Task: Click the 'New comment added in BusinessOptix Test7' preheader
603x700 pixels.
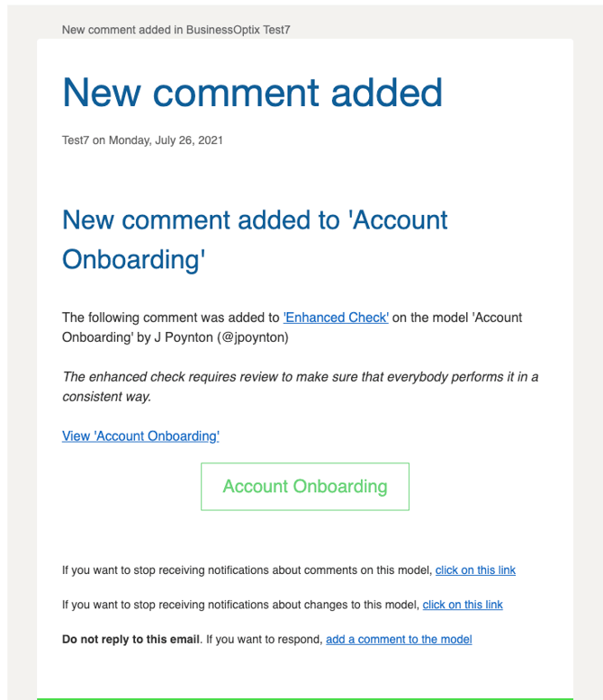Action: click(175, 30)
